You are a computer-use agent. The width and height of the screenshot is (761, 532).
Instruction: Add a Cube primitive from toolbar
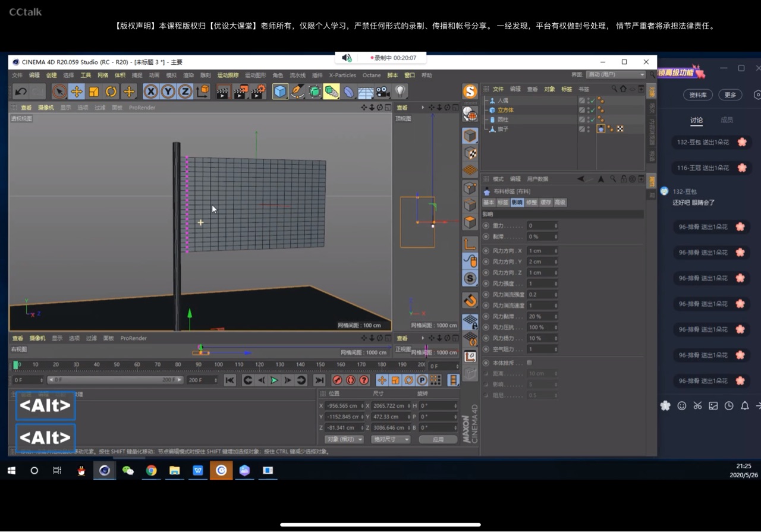pos(280,92)
